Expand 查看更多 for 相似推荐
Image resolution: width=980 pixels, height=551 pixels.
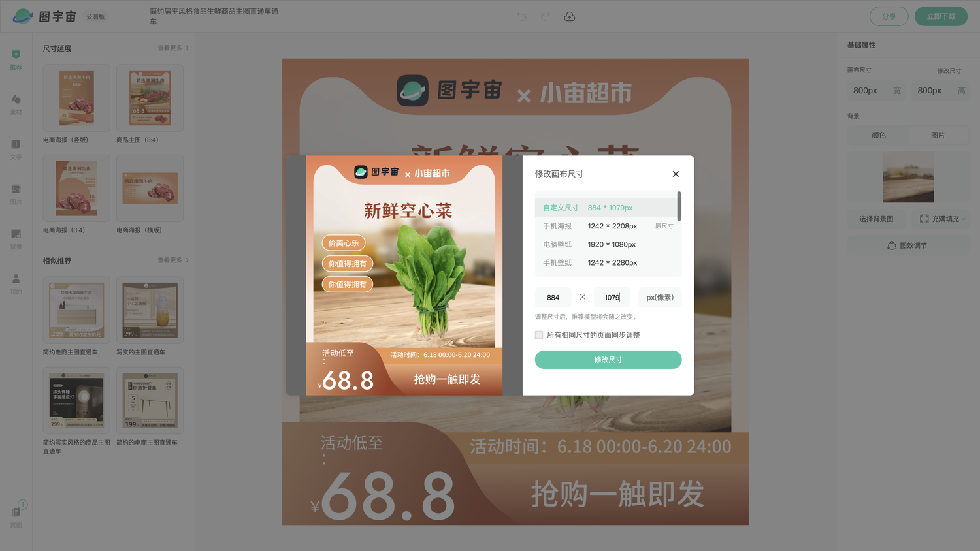click(x=173, y=260)
